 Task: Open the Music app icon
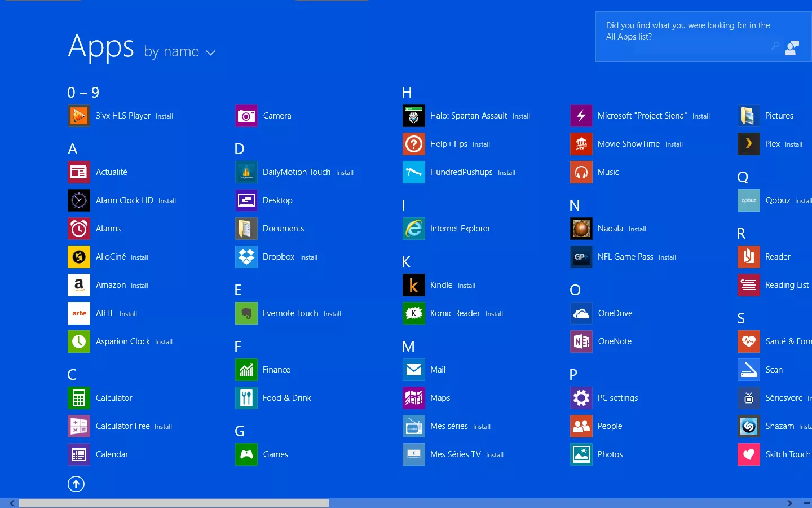(581, 172)
